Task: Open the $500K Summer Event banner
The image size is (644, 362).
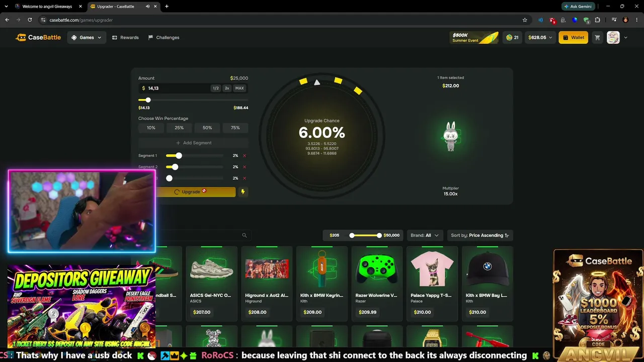Action: pyautogui.click(x=474, y=38)
